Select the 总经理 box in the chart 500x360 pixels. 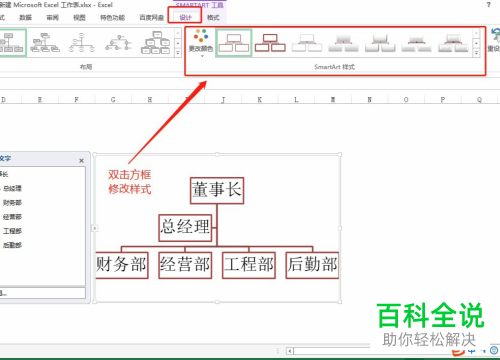[185, 228]
